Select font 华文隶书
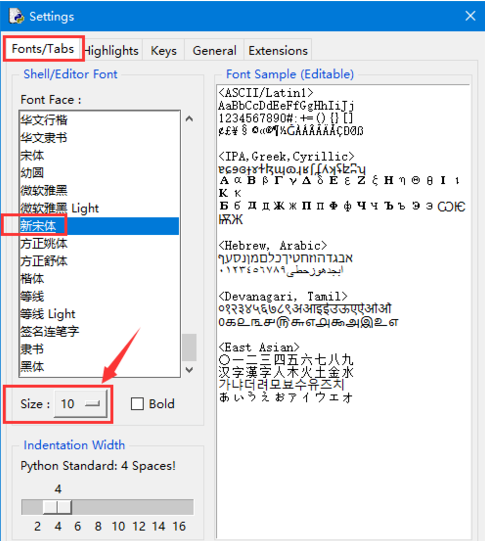This screenshot has height=541, width=485. pos(99,138)
